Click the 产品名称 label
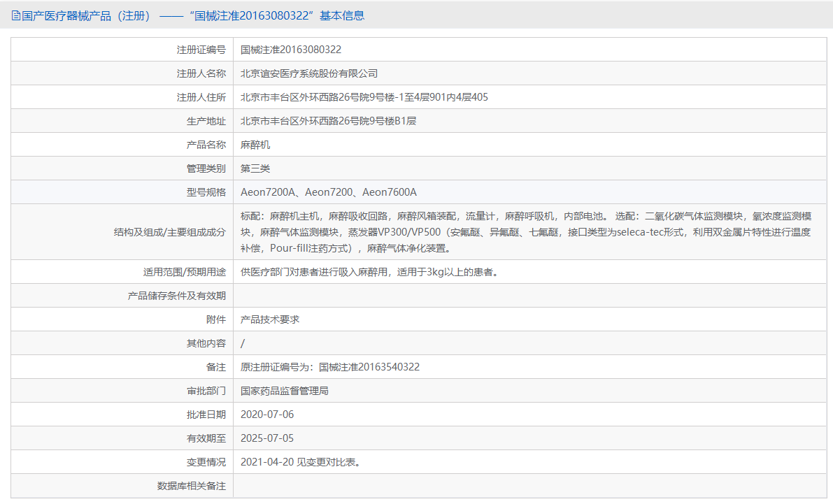The image size is (833, 504). (206, 145)
